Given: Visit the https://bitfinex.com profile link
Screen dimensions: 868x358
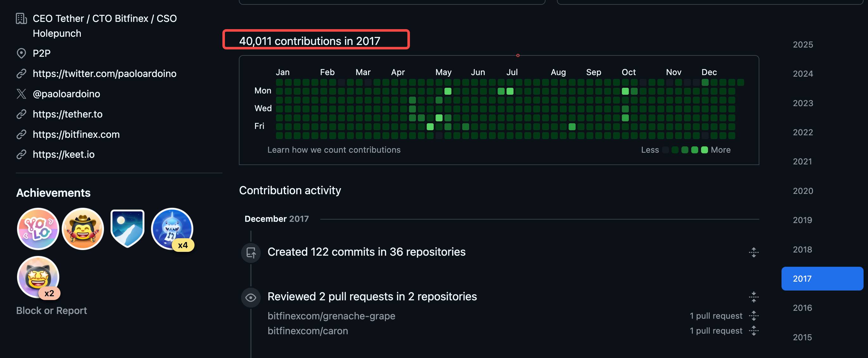Looking at the screenshot, I should 76,134.
